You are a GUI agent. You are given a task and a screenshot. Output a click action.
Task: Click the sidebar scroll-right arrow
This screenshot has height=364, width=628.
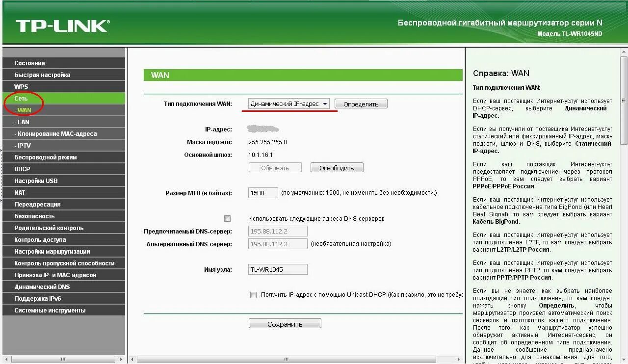pos(121,359)
